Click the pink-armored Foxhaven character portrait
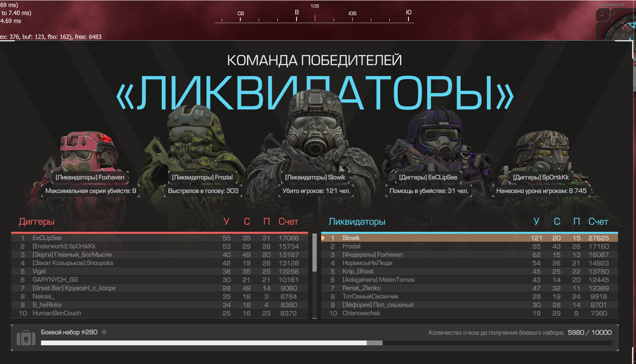This screenshot has height=364, width=636. click(x=88, y=151)
